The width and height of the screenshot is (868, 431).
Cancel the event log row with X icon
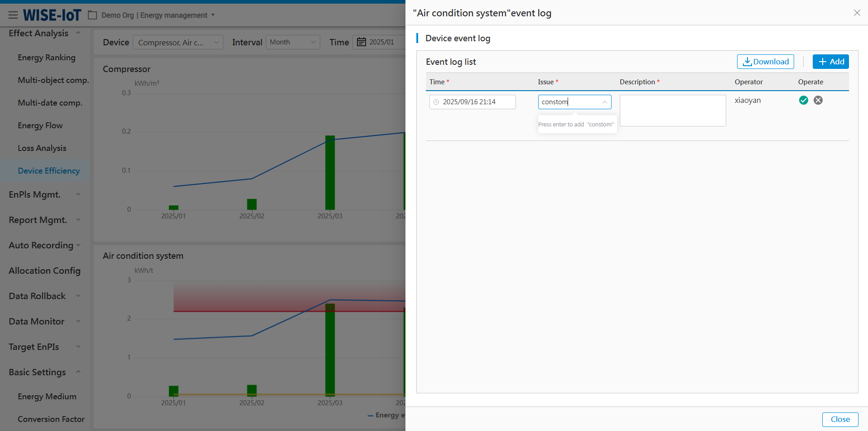(x=818, y=101)
